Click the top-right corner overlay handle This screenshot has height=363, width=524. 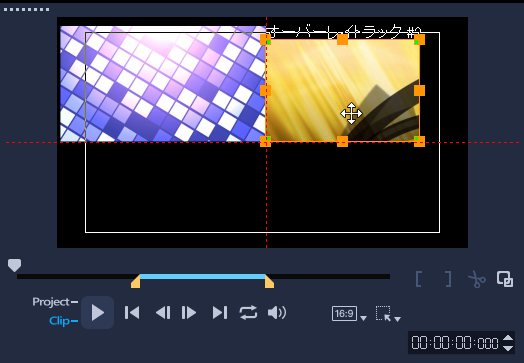[419, 40]
